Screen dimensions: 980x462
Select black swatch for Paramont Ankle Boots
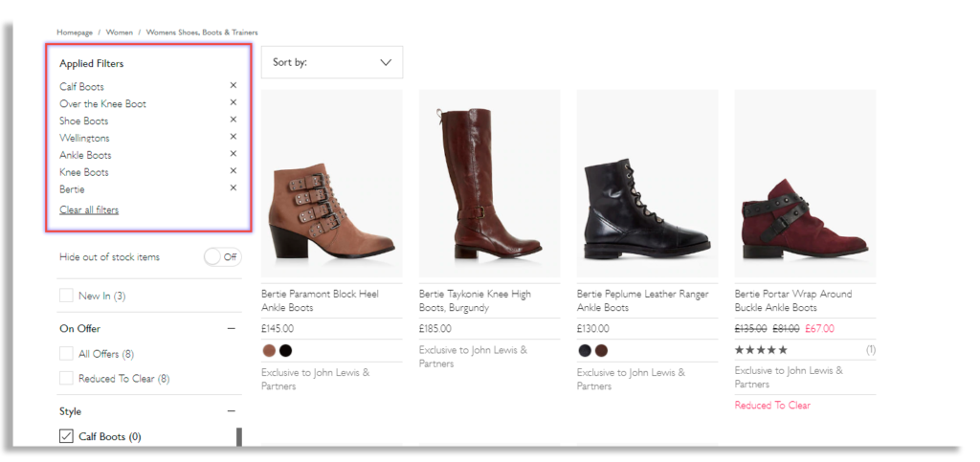(285, 350)
